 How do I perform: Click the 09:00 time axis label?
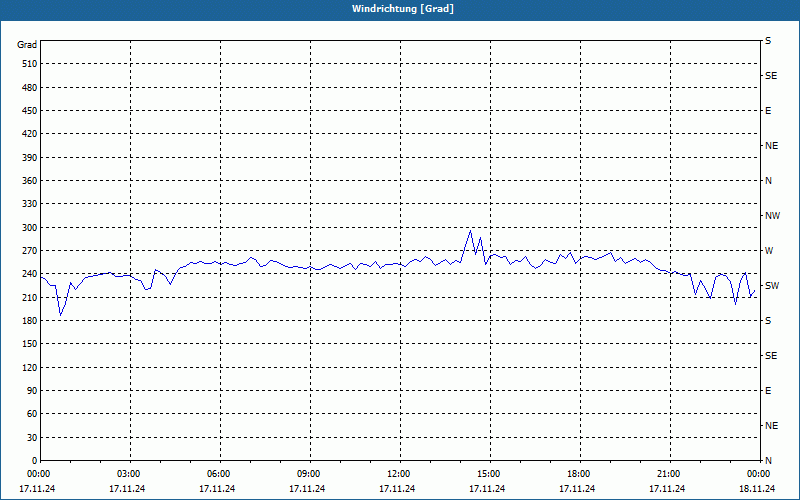310,474
